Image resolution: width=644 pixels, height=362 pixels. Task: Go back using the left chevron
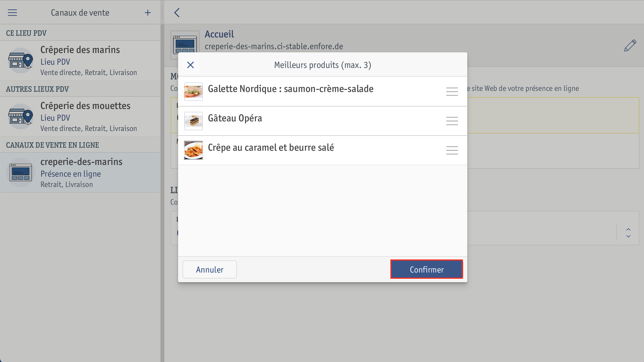(177, 12)
